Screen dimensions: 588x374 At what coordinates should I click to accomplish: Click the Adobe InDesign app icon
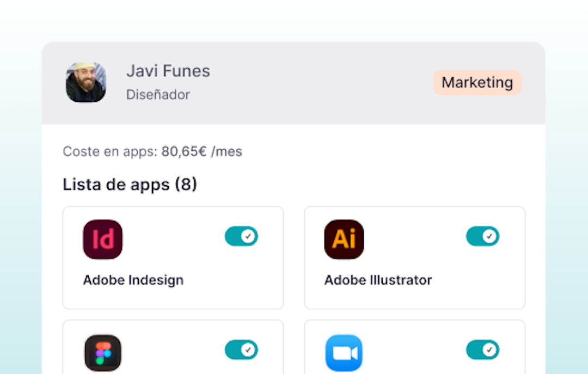tap(102, 240)
